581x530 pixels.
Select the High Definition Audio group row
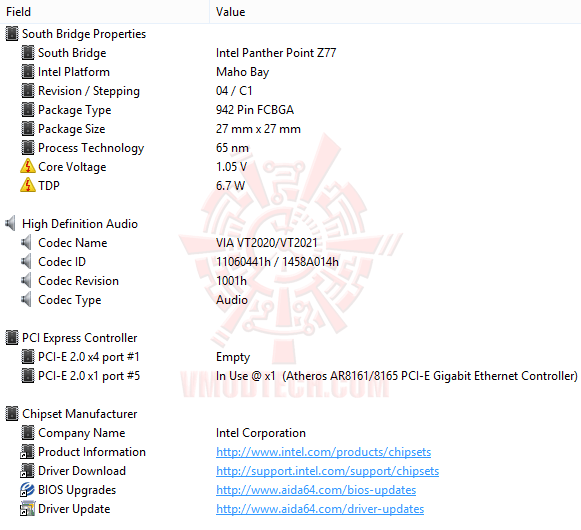pyautogui.click(x=80, y=223)
